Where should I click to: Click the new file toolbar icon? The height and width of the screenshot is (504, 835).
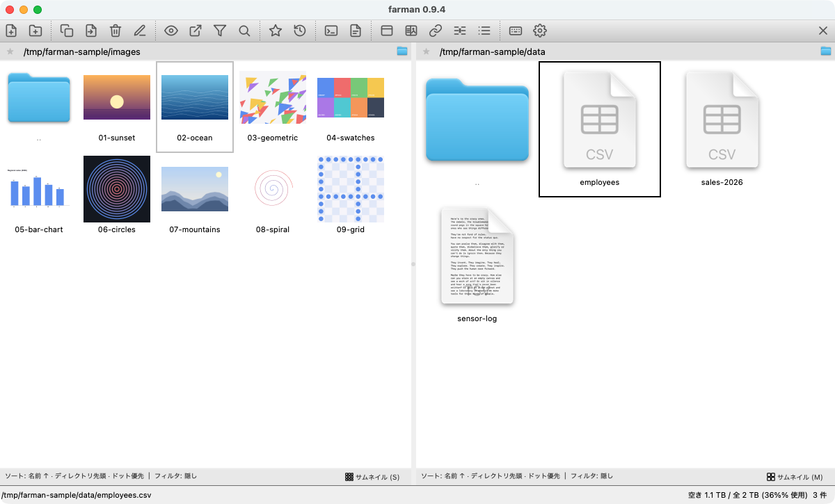point(11,31)
